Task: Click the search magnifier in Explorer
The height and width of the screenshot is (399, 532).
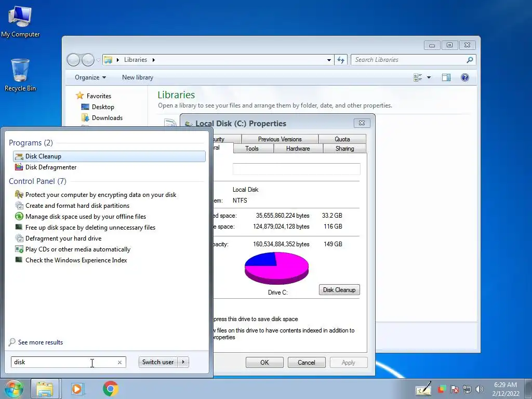Action: [470, 60]
